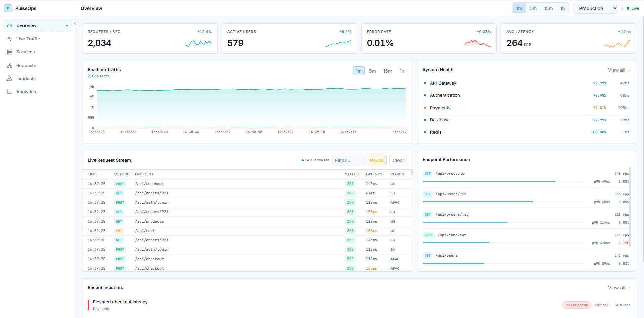Image resolution: width=644 pixels, height=318 pixels.
Task: Click the ENDPOINT column header
Action: (x=144, y=174)
